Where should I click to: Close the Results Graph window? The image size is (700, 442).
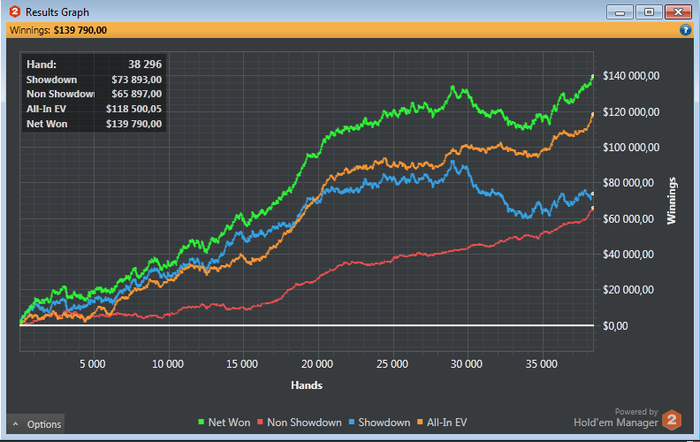pos(678,12)
